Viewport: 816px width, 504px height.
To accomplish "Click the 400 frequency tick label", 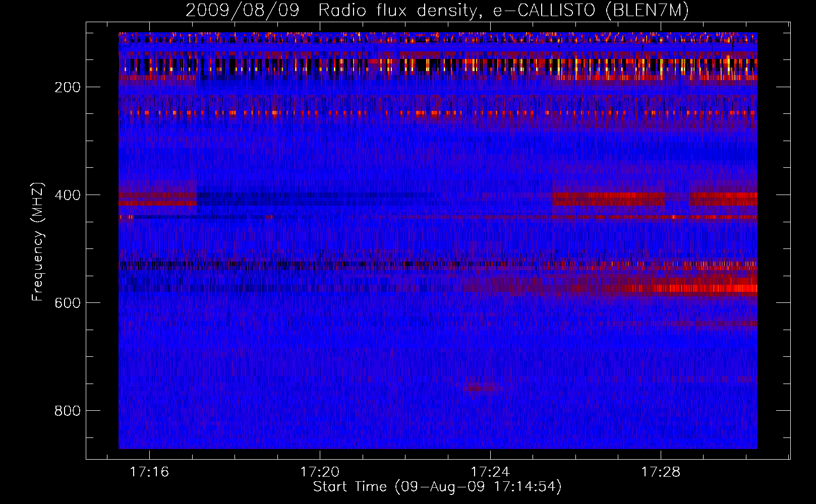I will 68,195.
